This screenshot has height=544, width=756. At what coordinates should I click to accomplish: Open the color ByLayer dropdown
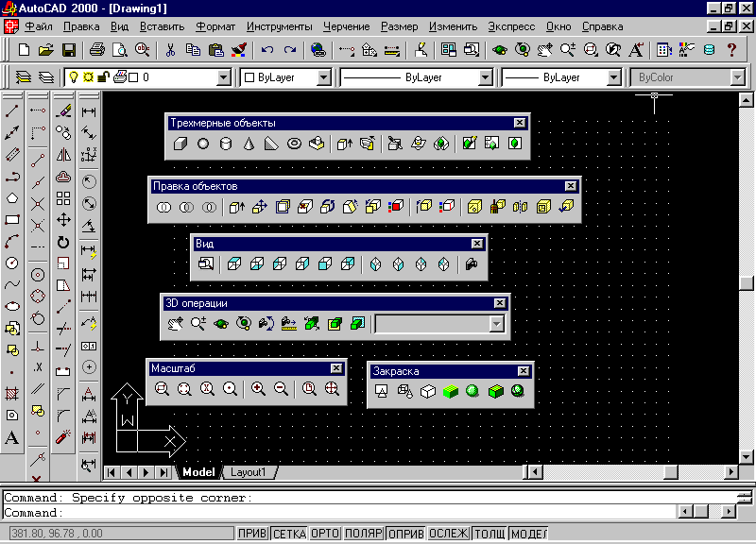(324, 77)
